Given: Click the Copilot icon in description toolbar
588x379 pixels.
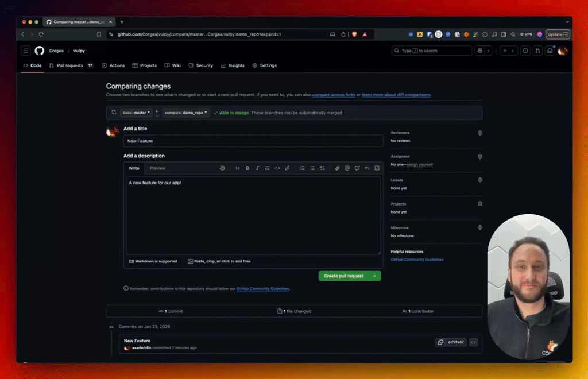Looking at the screenshot, I should pos(222,168).
